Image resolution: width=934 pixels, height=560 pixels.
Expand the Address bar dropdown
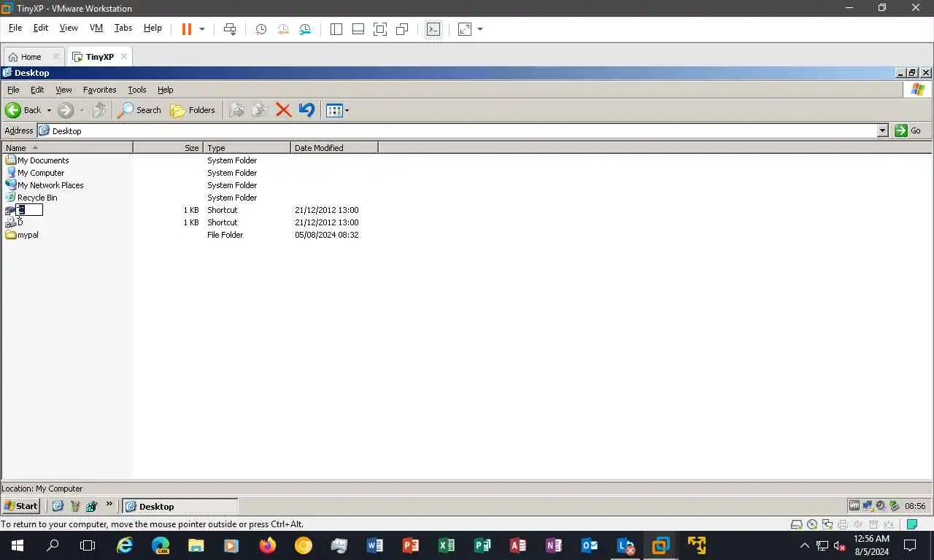882,131
